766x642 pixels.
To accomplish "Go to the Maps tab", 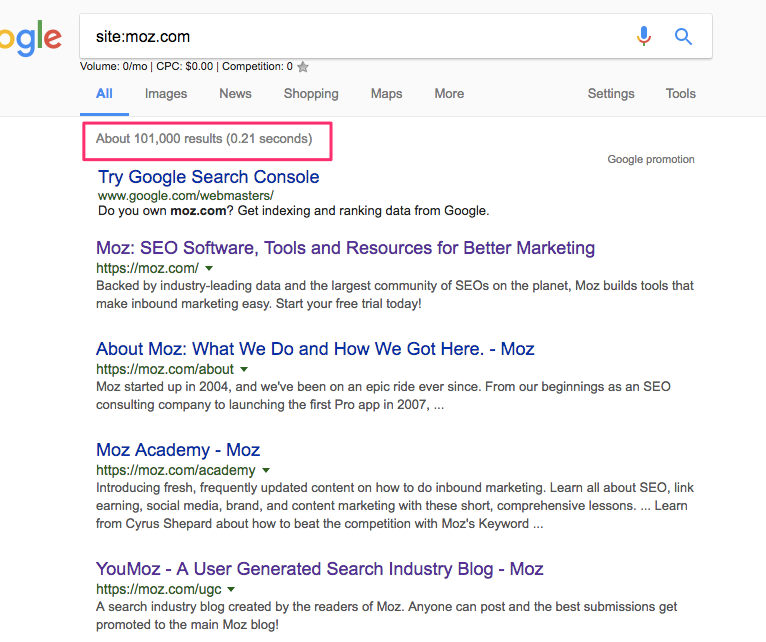I will [x=386, y=94].
